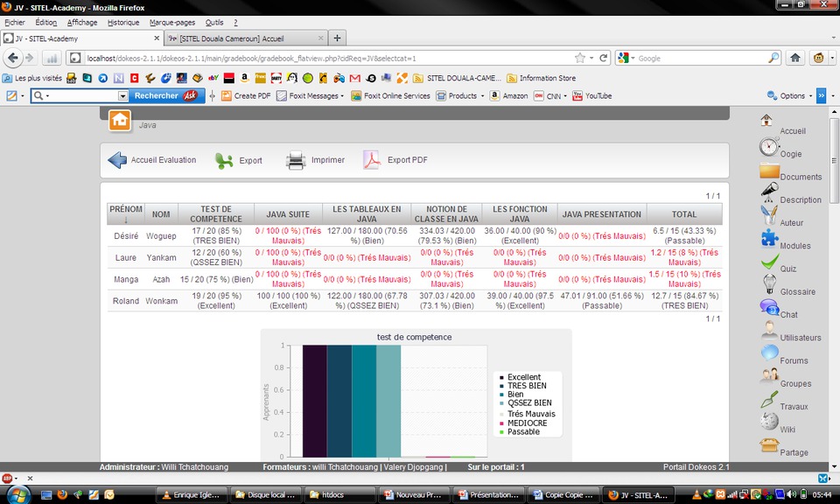Open Travaux in the sidebar
Viewport: 840px width, 504px height.
point(794,407)
